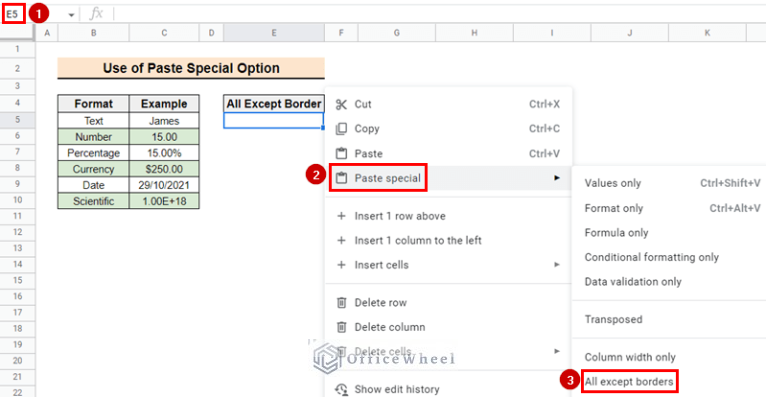Select Insert 1 row above
Screen dimensions: 766x397
(x=448, y=216)
